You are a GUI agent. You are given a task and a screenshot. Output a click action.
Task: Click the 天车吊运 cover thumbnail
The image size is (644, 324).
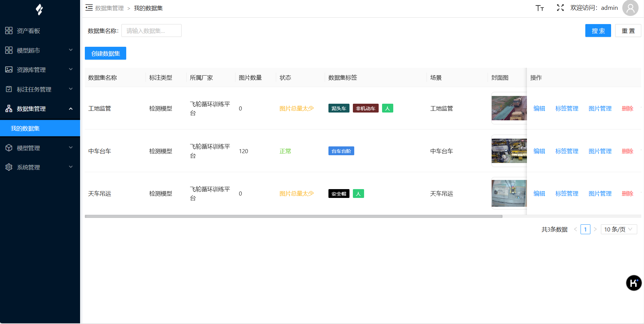pyautogui.click(x=509, y=193)
